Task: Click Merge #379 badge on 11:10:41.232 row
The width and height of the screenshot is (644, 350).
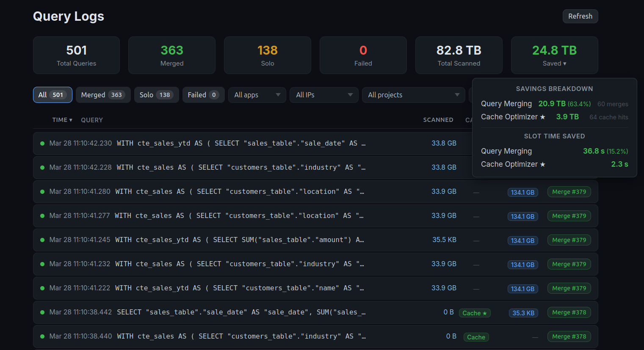Action: coord(569,264)
